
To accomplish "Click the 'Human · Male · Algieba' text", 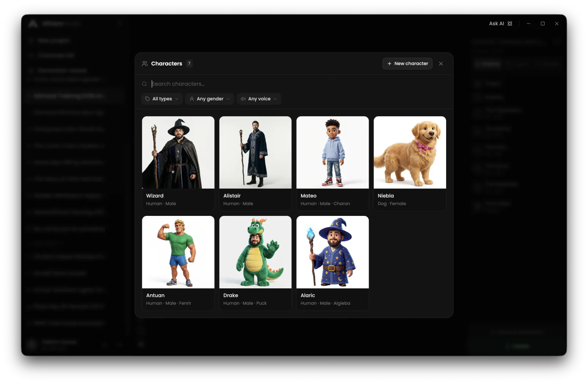I will [325, 303].
